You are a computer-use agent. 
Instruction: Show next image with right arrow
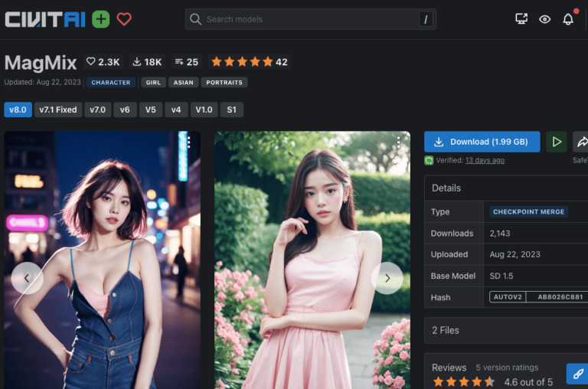pyautogui.click(x=387, y=278)
